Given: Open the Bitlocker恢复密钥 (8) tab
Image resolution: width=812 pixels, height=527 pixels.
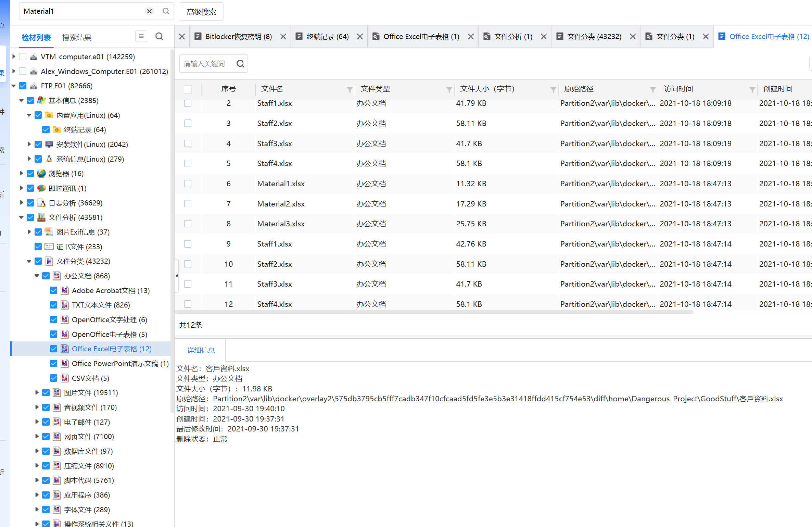Looking at the screenshot, I should pyautogui.click(x=238, y=37).
